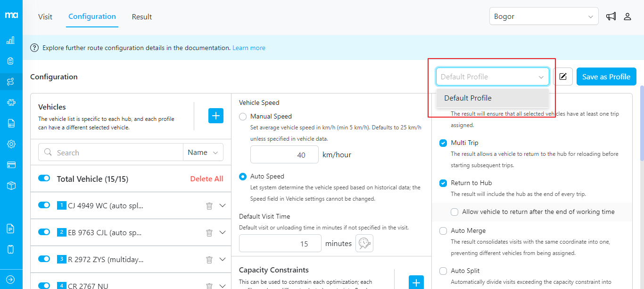Expand sidebar with arrow icon
Image resolution: width=644 pixels, height=289 pixels.
[x=11, y=279]
